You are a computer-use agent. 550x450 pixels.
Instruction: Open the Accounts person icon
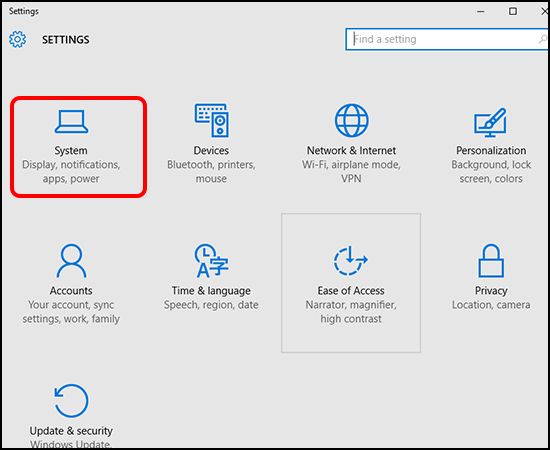tap(71, 261)
